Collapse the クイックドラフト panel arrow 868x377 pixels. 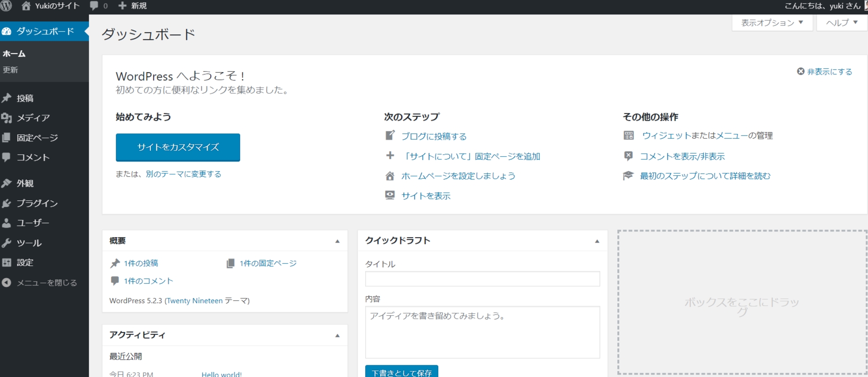click(x=597, y=241)
